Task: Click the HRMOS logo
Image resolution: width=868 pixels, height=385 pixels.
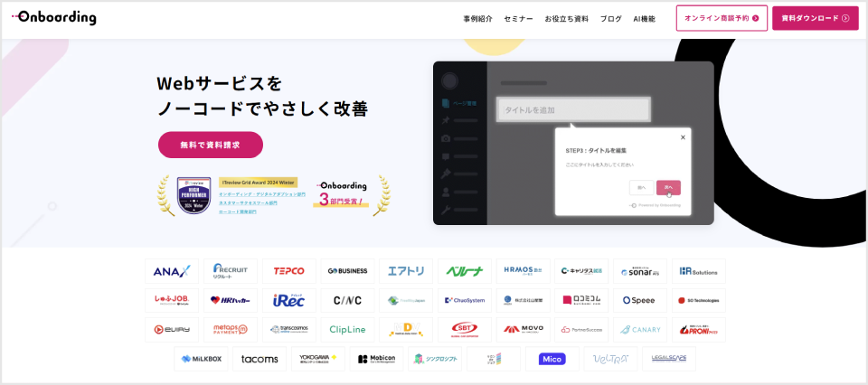Action: click(524, 271)
